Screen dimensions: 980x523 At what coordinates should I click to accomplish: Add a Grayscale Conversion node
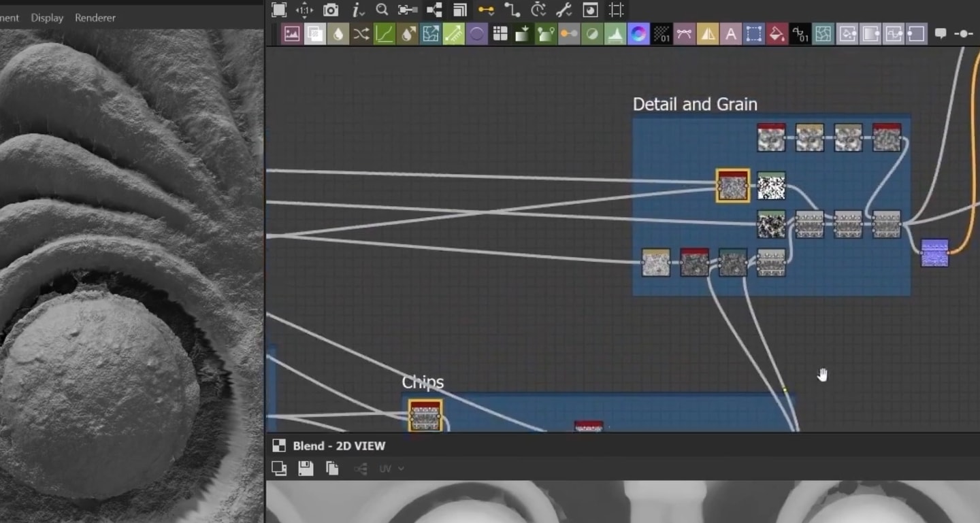pos(569,34)
